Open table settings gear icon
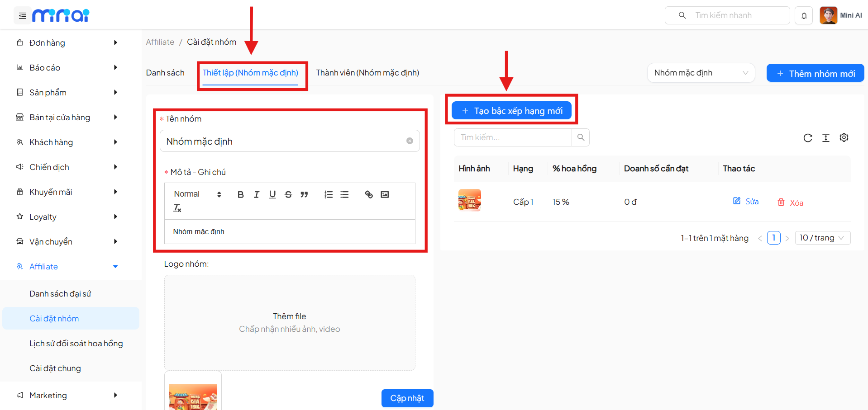The width and height of the screenshot is (868, 410). 844,137
